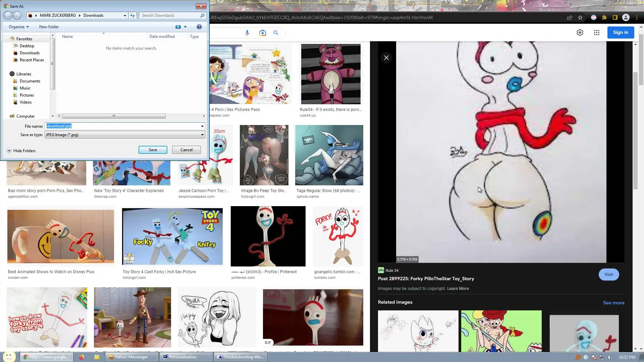Screen dimensions: 644x362
Task: Open Firefox from the taskbar
Action: (82, 357)
